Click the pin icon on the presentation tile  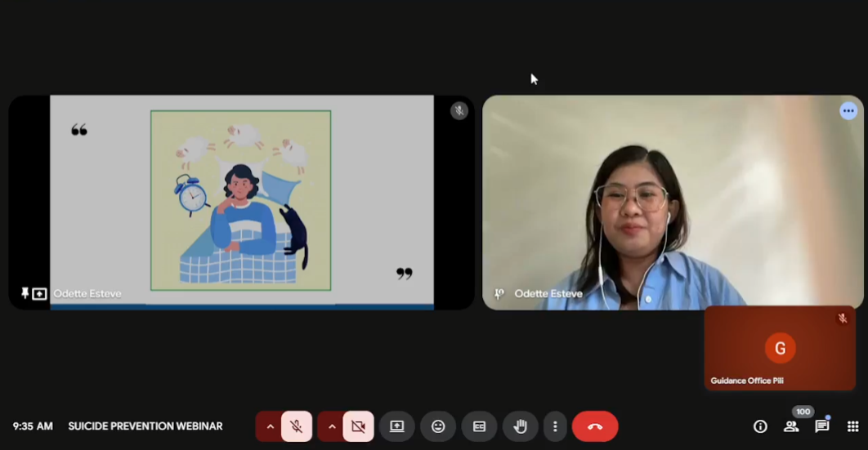coord(25,293)
